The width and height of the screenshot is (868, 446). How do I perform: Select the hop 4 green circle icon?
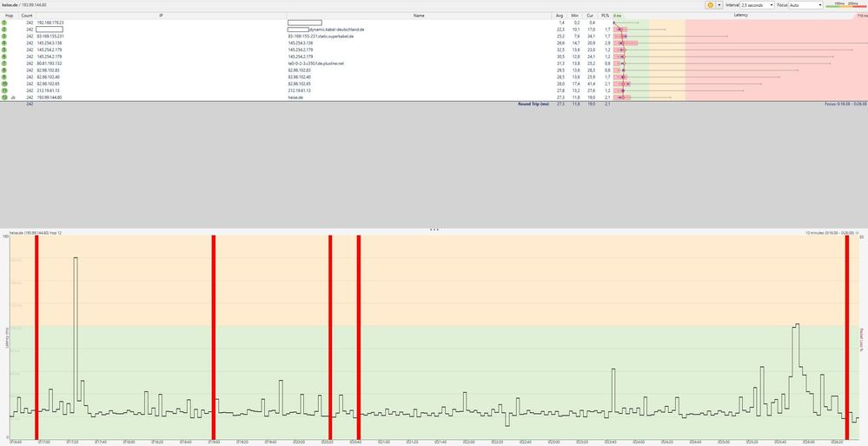tap(4, 43)
